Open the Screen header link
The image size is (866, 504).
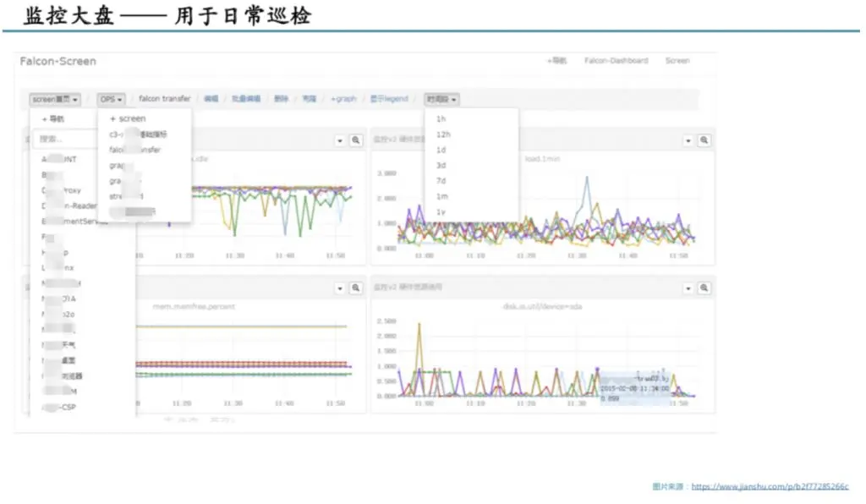pos(677,61)
